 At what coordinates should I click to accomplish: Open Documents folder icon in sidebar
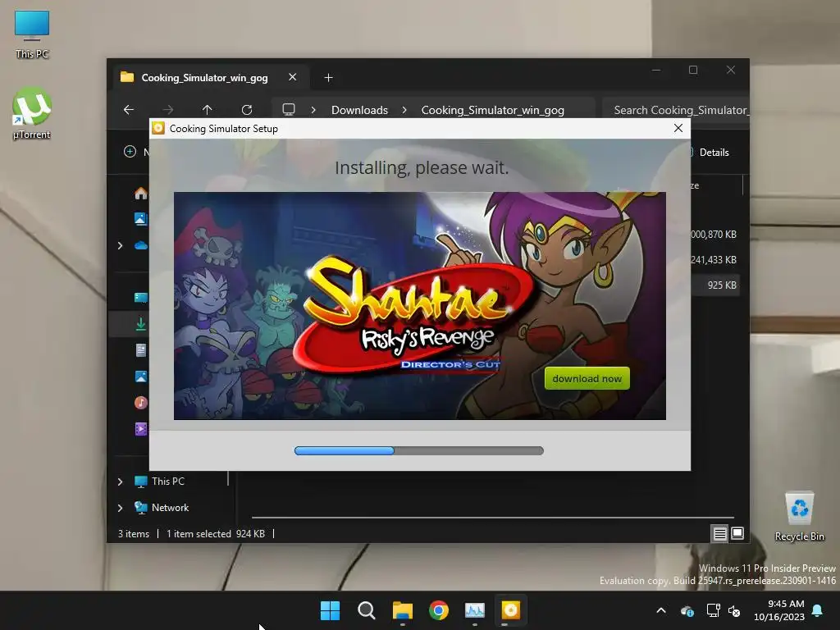point(141,350)
